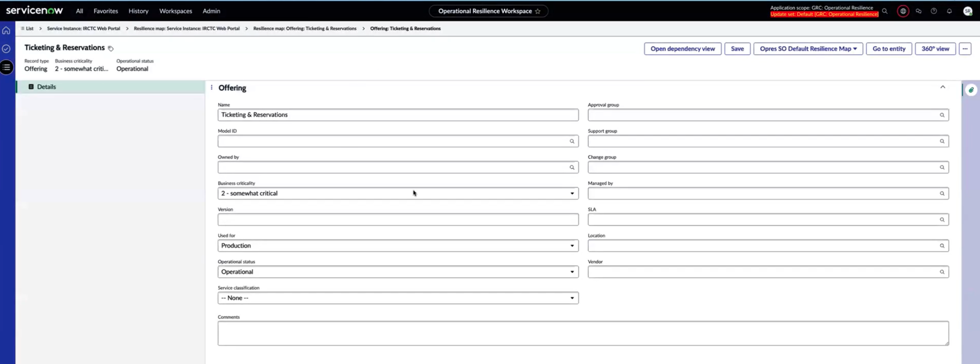Image resolution: width=980 pixels, height=364 pixels.
Task: Look up Location with search icon
Action: click(942, 246)
